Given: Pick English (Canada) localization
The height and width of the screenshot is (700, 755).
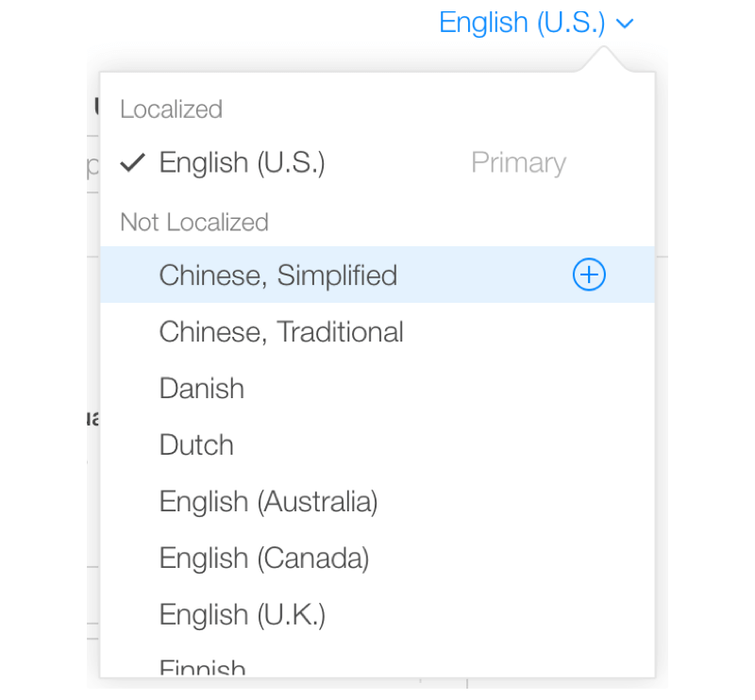Looking at the screenshot, I should (377, 558).
